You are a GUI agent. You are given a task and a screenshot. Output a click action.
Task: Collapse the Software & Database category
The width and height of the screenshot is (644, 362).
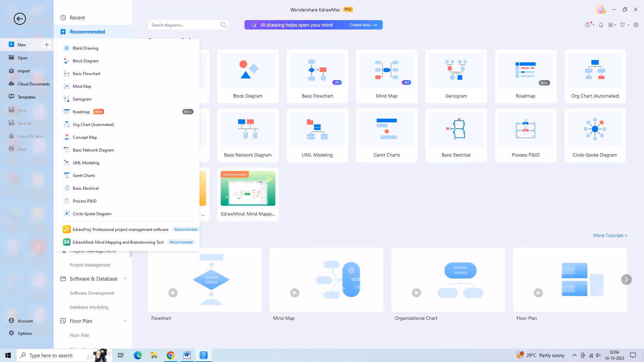pos(125,279)
